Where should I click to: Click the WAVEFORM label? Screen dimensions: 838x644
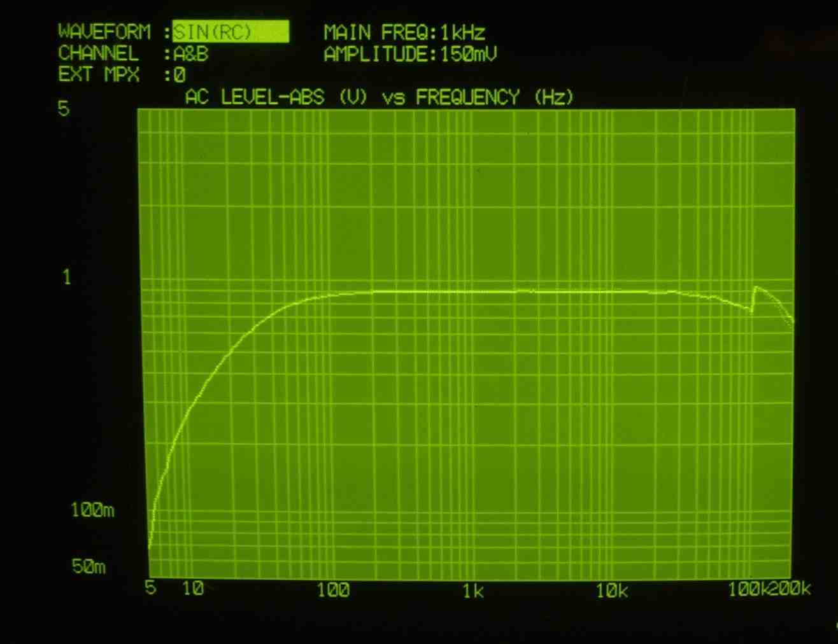(104, 32)
